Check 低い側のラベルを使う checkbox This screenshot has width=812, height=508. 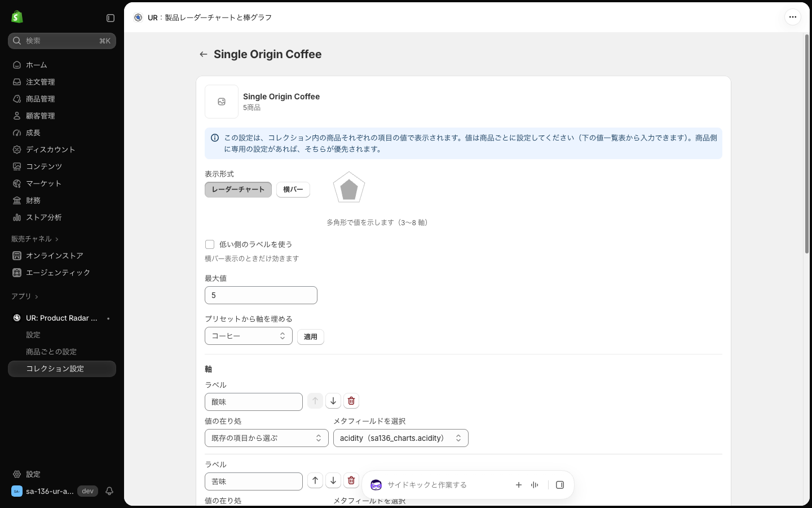click(x=210, y=244)
